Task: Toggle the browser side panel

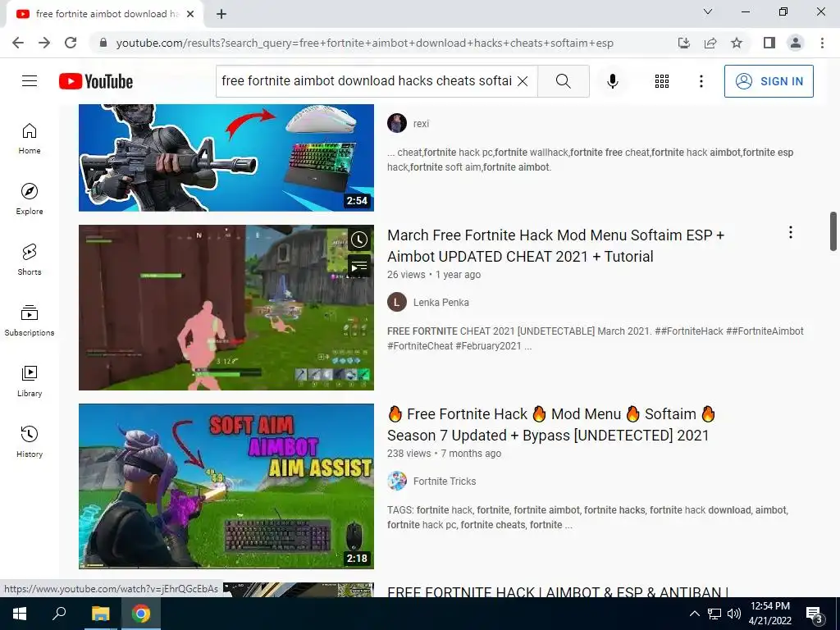Action: pyautogui.click(x=769, y=43)
